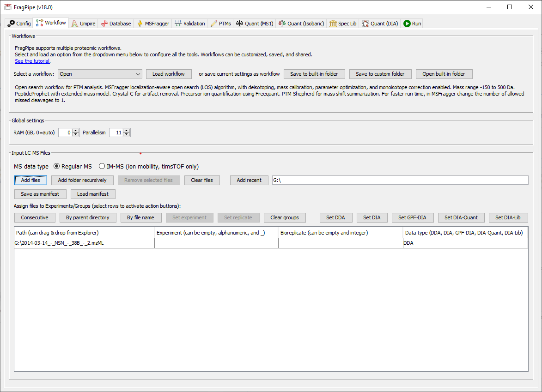Click the Set DIA-Lib button

508,217
